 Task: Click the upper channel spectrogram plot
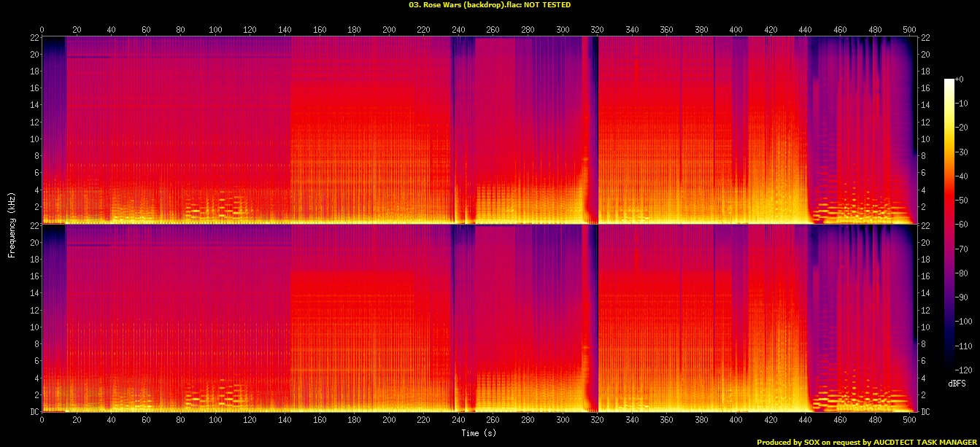(479, 129)
